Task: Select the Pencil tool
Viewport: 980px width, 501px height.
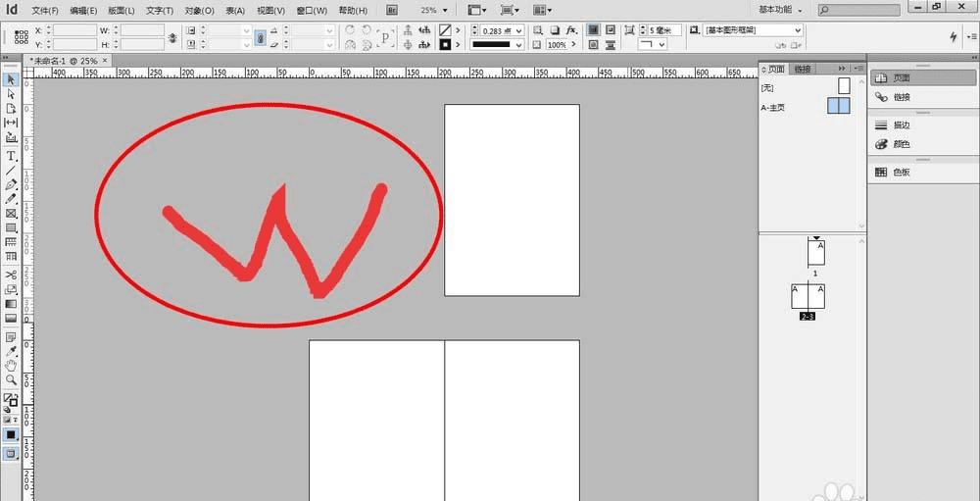Action: tap(11, 199)
